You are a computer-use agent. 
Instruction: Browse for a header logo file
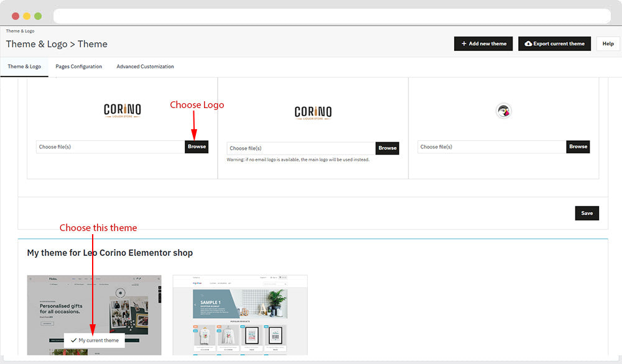tap(197, 147)
